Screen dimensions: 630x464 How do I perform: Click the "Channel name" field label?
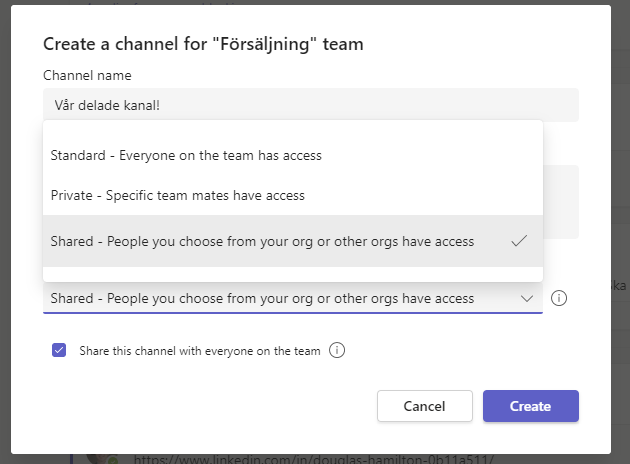point(87,76)
